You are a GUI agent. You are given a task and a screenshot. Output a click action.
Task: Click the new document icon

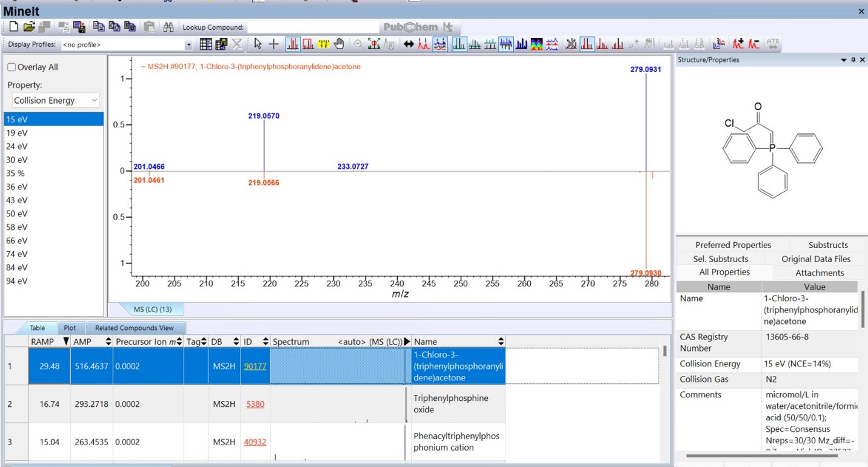pos(13,27)
